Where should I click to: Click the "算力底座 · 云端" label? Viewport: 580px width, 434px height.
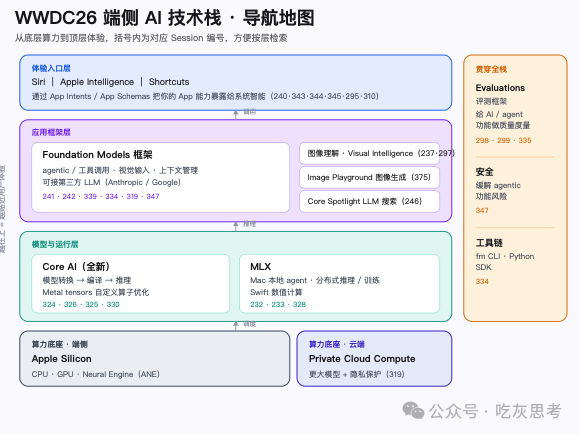pyautogui.click(x=337, y=344)
